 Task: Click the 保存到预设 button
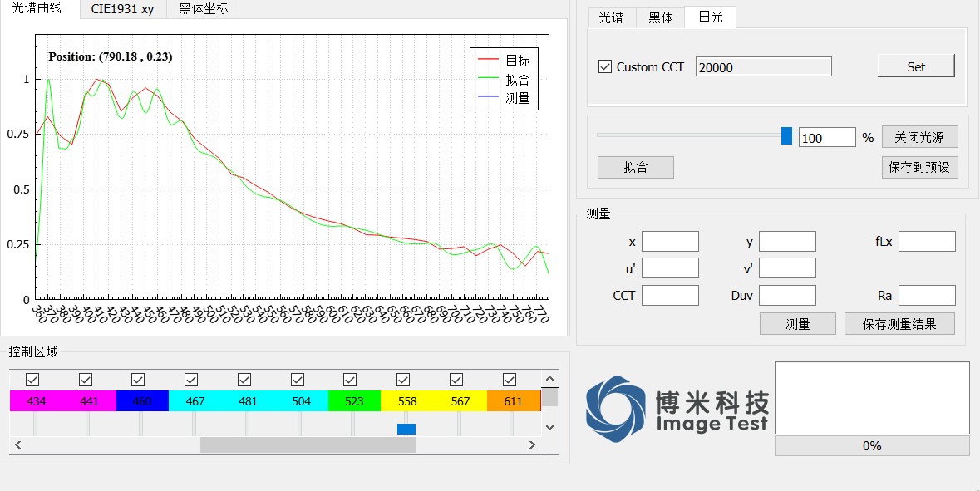pyautogui.click(x=920, y=168)
